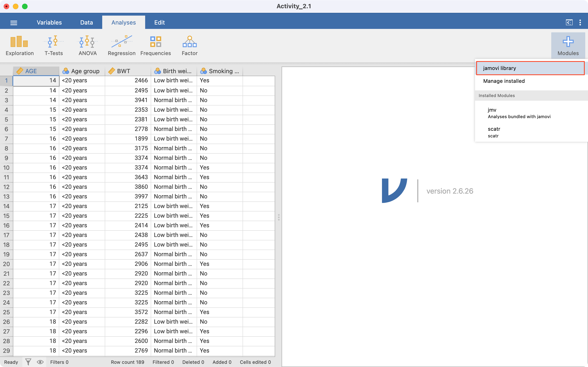Open the T-Tests analysis menu
Image resolution: width=588 pixels, height=367 pixels.
coord(54,46)
